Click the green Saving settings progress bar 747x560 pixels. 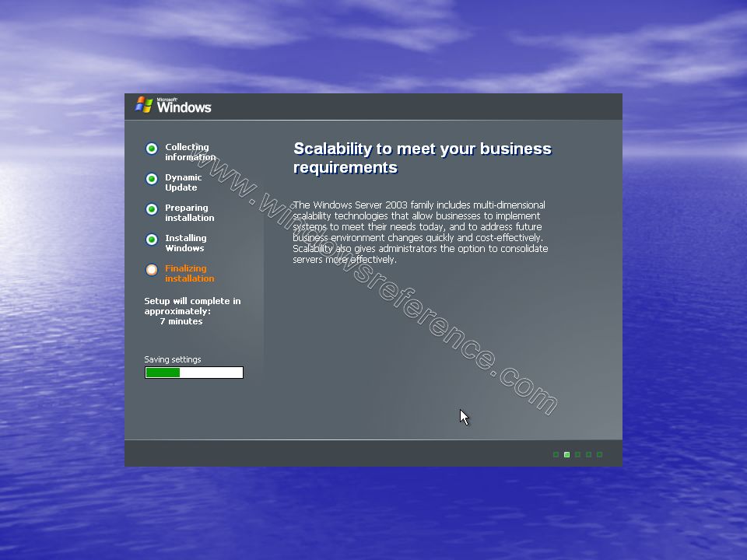[194, 373]
